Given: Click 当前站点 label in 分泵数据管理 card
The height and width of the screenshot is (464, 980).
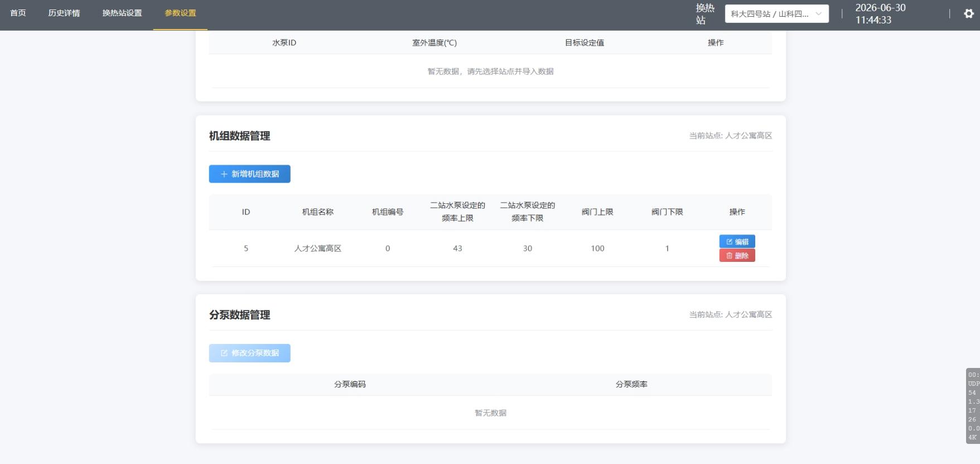Looking at the screenshot, I should point(731,315).
